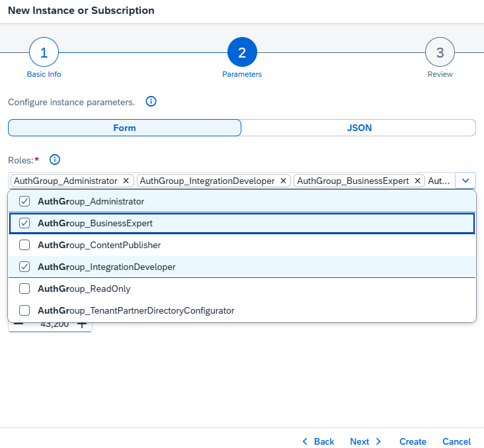This screenshot has width=484, height=448.
Task: Go to step 1 Basic Info
Action: coord(44,52)
